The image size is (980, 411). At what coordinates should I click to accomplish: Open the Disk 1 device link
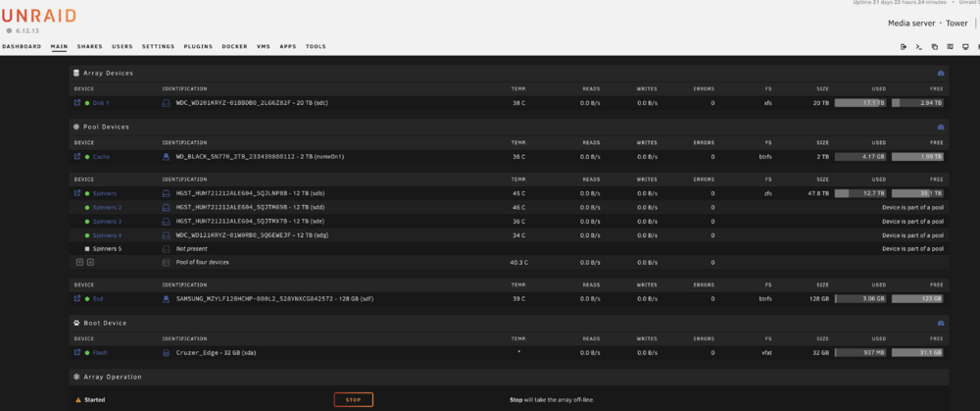click(101, 103)
